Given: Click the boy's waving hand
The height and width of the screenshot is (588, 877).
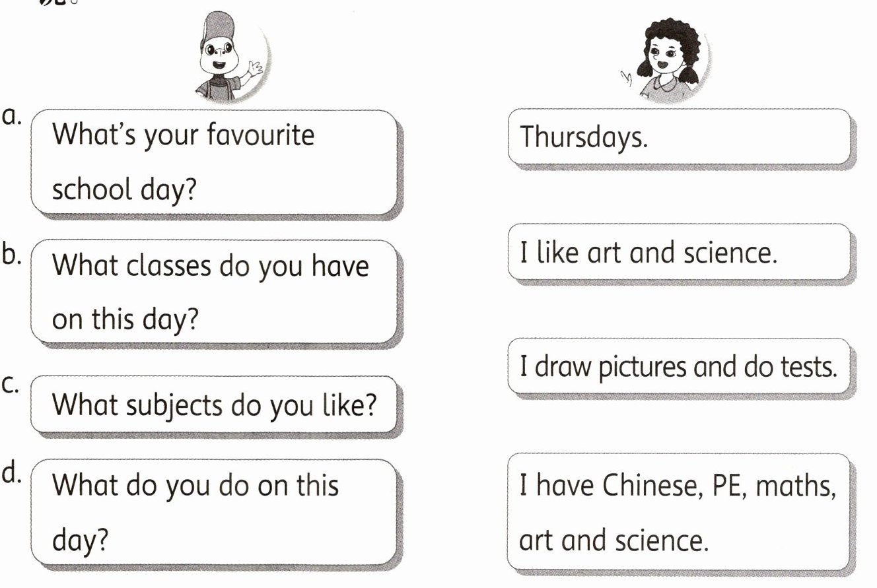Looking at the screenshot, I should click(x=254, y=67).
